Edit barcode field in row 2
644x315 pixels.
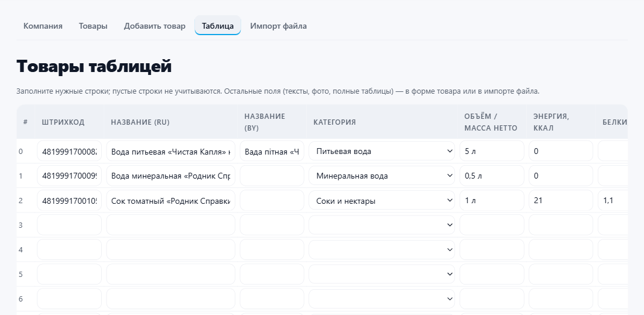click(x=70, y=200)
